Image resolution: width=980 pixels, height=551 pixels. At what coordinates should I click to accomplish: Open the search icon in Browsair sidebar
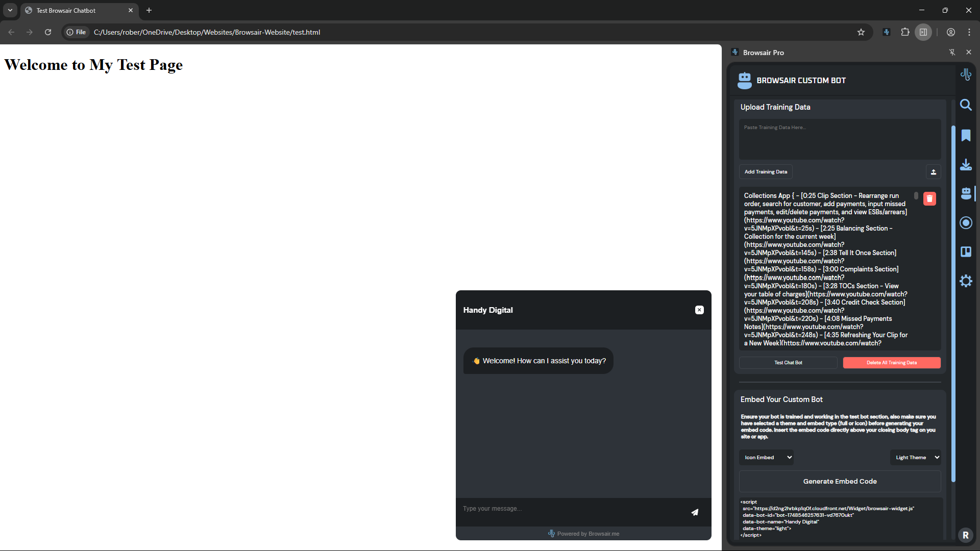click(965, 105)
